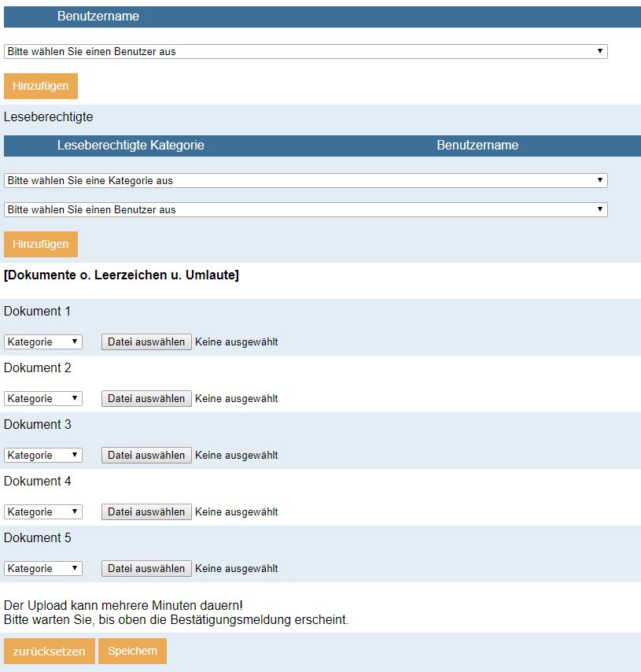Expand the Kategorie dropdown for Dokument 2

tap(43, 399)
